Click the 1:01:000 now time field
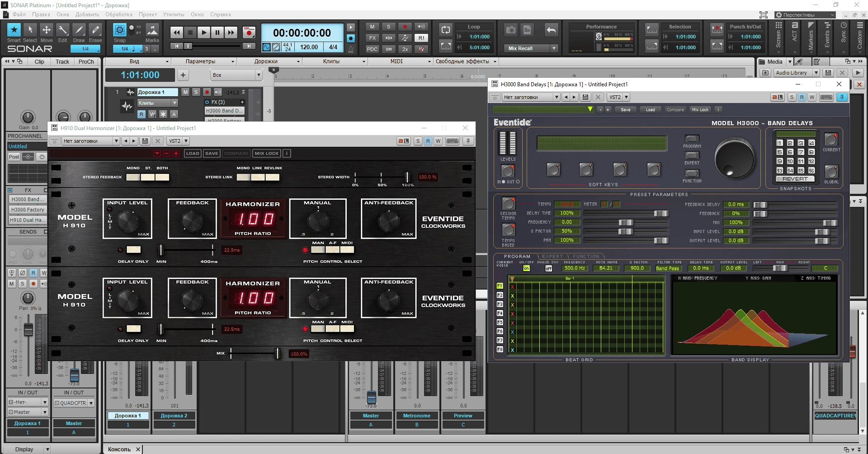Screen dimensions: 868x454 pos(140,75)
